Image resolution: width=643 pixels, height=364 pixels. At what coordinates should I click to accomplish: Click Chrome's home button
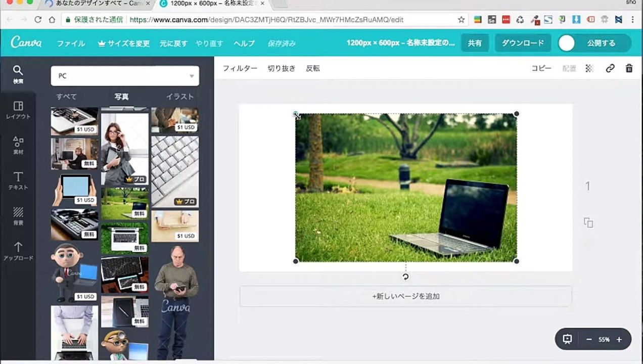click(52, 20)
